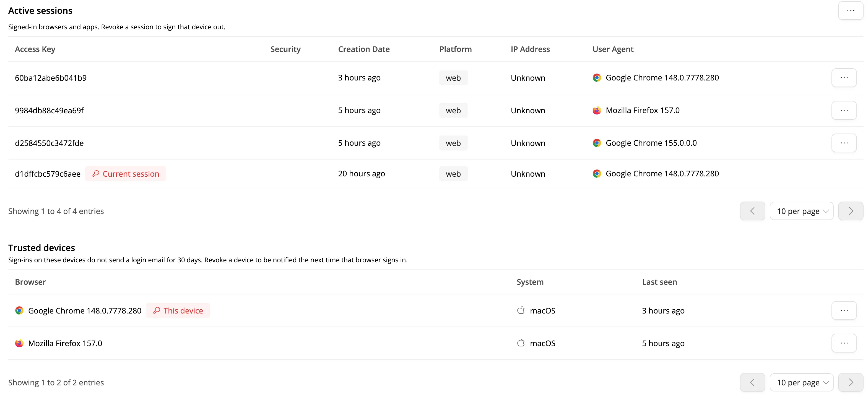Click the Firefox icon in Trusted devices
Image resolution: width=868 pixels, height=397 pixels.
19,343
